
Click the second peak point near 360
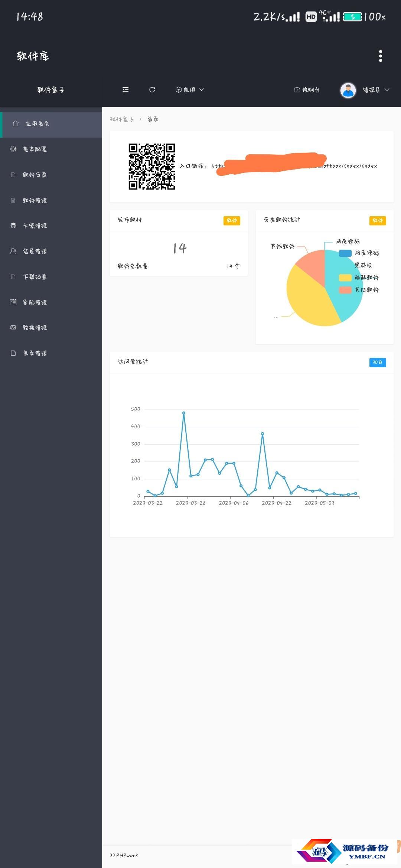coord(263,434)
